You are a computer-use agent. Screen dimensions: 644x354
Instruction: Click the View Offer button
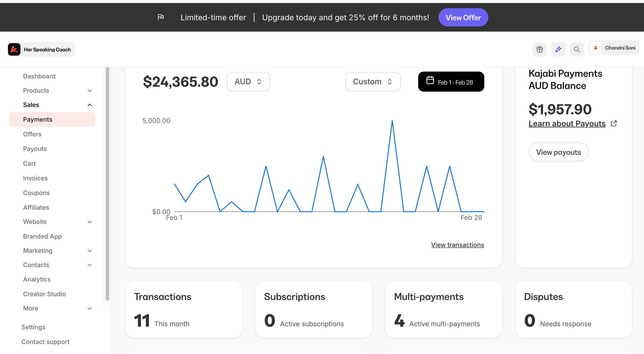click(463, 18)
